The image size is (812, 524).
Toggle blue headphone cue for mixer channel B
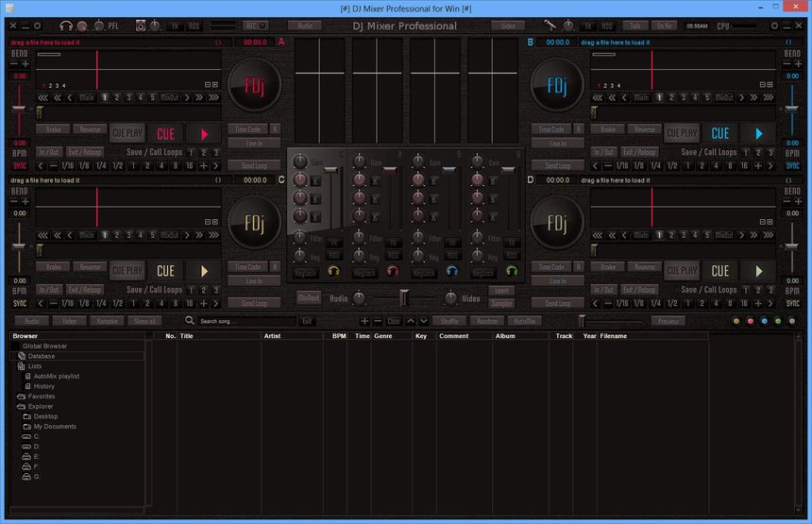[451, 271]
